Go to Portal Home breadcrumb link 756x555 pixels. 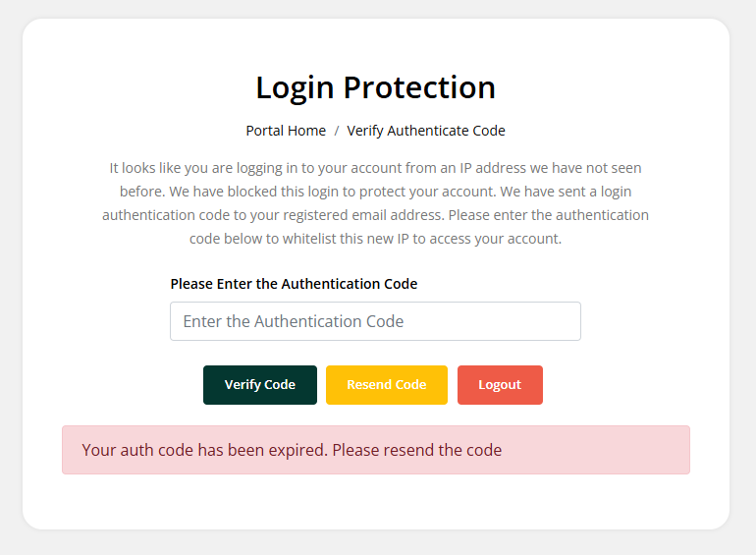click(x=286, y=131)
